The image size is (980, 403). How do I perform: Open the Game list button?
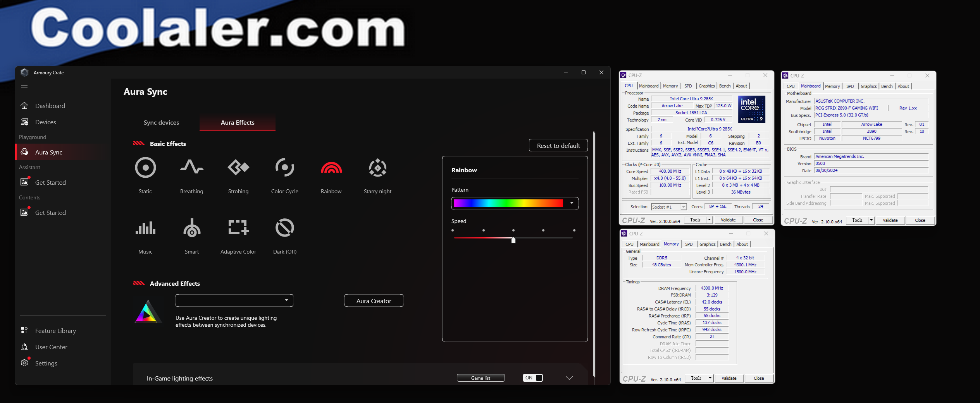click(481, 378)
